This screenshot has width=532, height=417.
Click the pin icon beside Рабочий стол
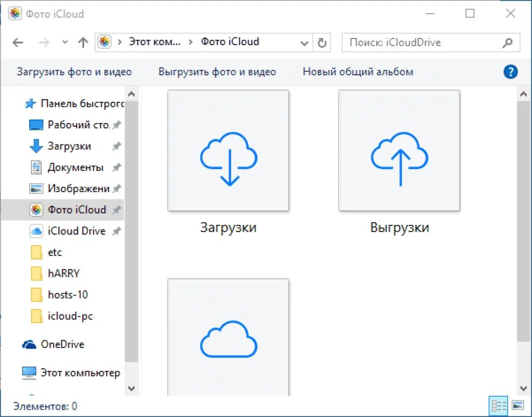coord(117,125)
